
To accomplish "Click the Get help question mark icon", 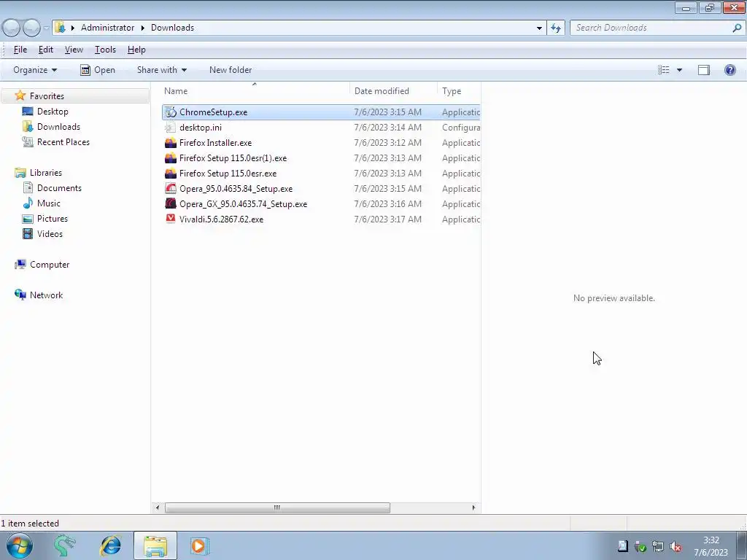I will click(729, 70).
